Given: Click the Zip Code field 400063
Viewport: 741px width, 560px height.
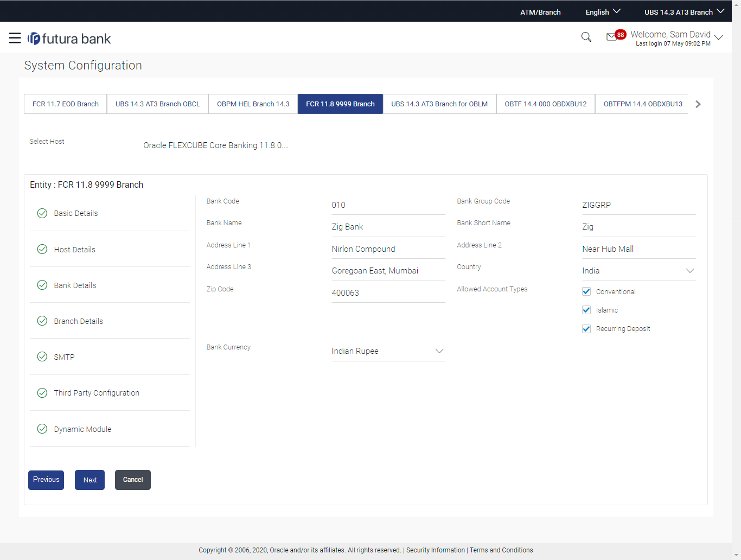Looking at the screenshot, I should (388, 293).
